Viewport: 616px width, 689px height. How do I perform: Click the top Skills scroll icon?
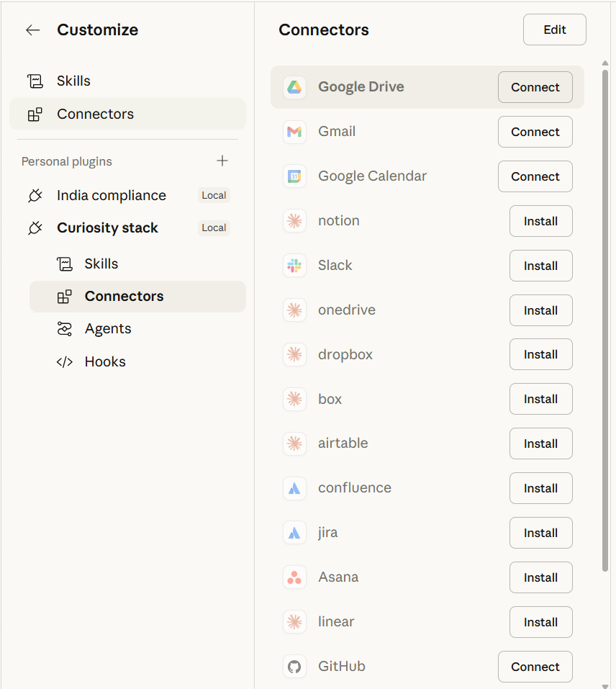(x=35, y=81)
